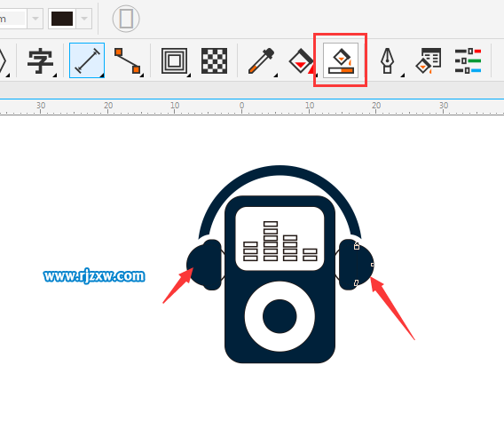Select the Parallel Dimension tool
This screenshot has height=421, width=504.
pyautogui.click(x=87, y=60)
